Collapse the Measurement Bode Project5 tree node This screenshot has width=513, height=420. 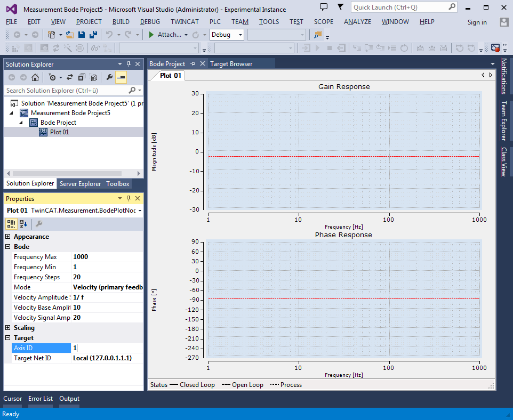pyautogui.click(x=12, y=113)
